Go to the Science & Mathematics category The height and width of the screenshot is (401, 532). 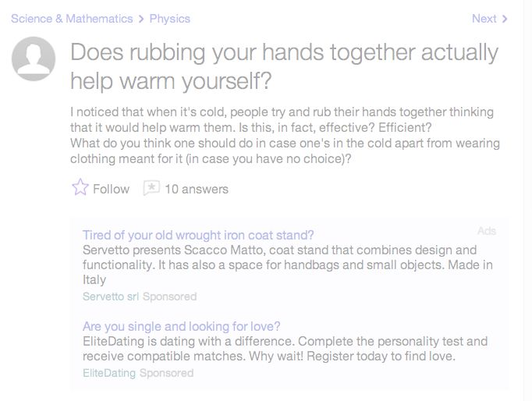pyautogui.click(x=72, y=19)
